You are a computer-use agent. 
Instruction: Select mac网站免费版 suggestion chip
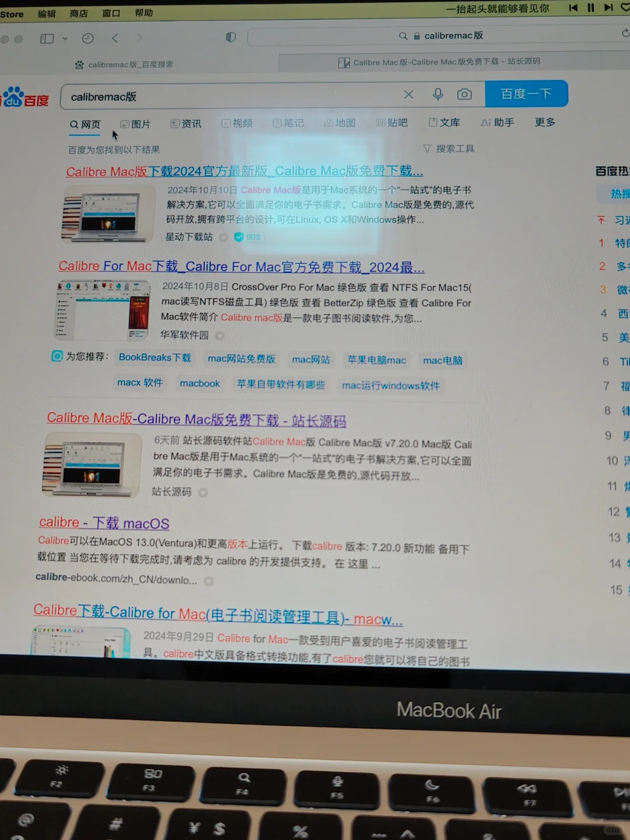(242, 359)
